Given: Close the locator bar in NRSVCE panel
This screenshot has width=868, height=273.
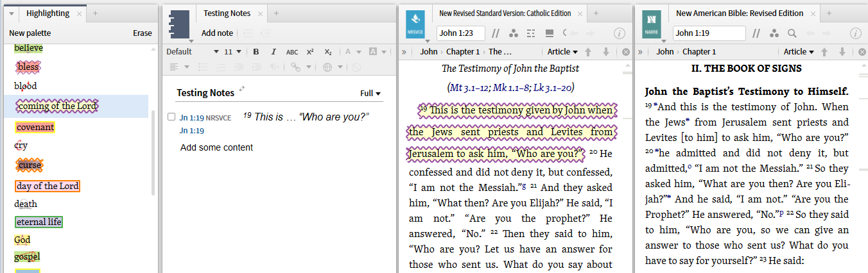Looking at the screenshot, I should (627, 52).
